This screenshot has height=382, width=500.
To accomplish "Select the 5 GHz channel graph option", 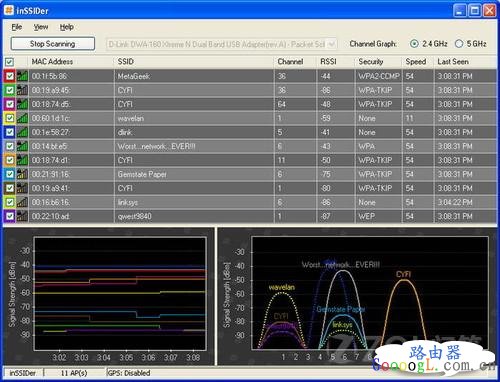I will click(x=459, y=44).
